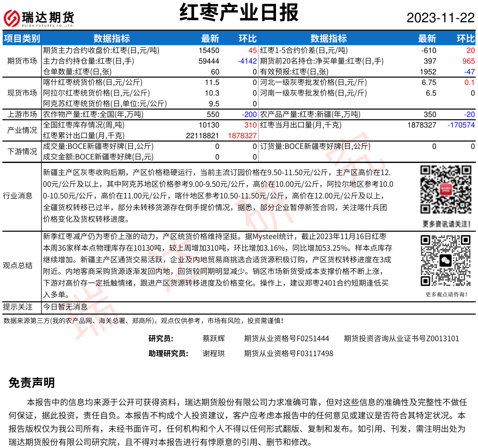478x448 pixels.
Task: Click the 期货市场 row category
Action: click(22, 61)
